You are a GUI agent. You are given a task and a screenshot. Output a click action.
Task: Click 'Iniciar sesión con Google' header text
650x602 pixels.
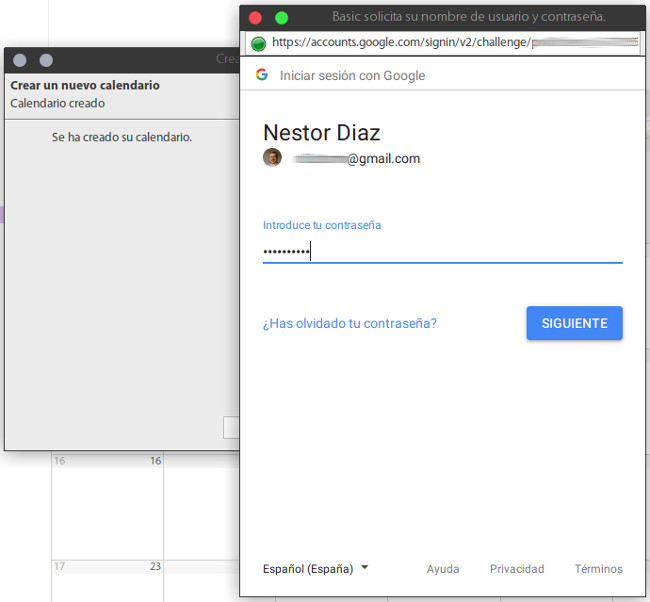352,75
